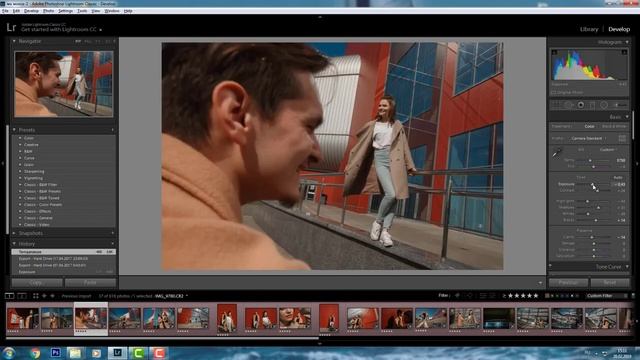The image size is (640, 360).
Task: Select the Adjustment Brush tool
Action: pyautogui.click(x=620, y=105)
